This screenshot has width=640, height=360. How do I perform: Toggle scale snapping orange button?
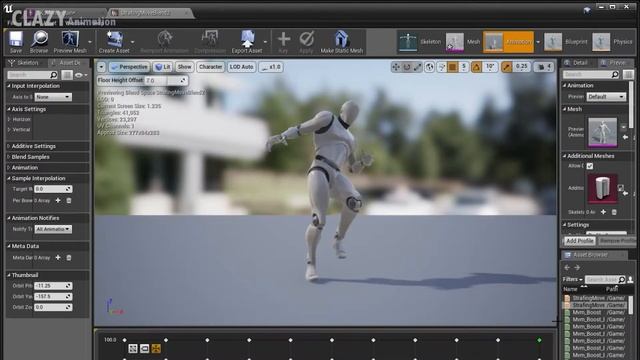click(x=507, y=67)
